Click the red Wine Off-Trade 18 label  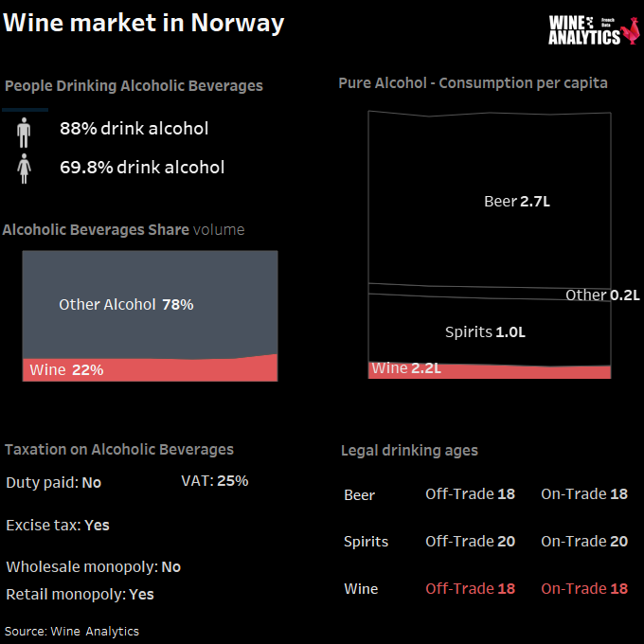(x=471, y=588)
